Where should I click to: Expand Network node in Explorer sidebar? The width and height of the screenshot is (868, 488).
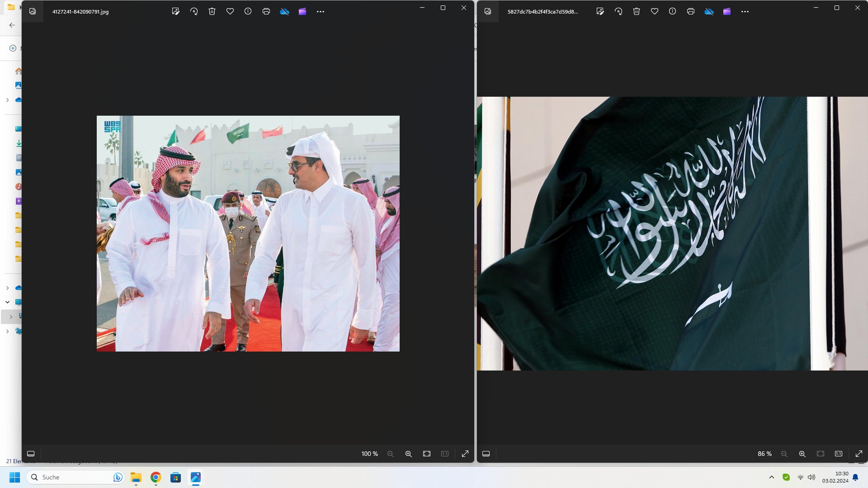click(7, 331)
